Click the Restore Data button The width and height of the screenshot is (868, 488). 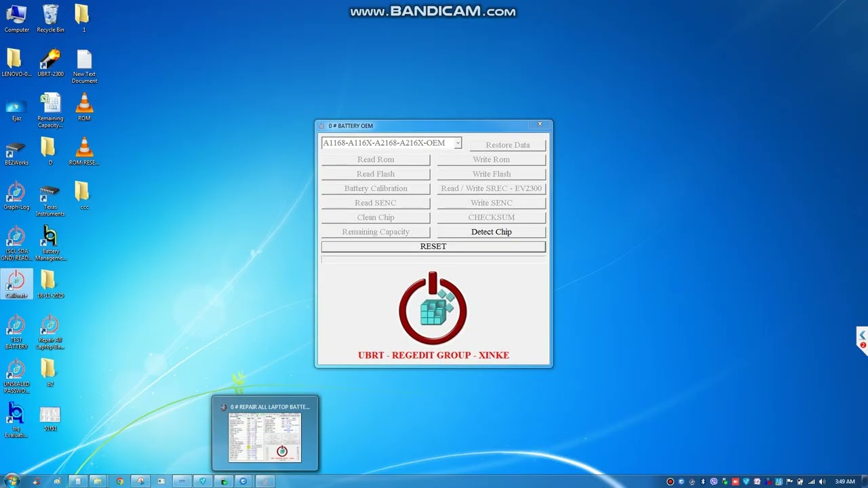pos(507,145)
